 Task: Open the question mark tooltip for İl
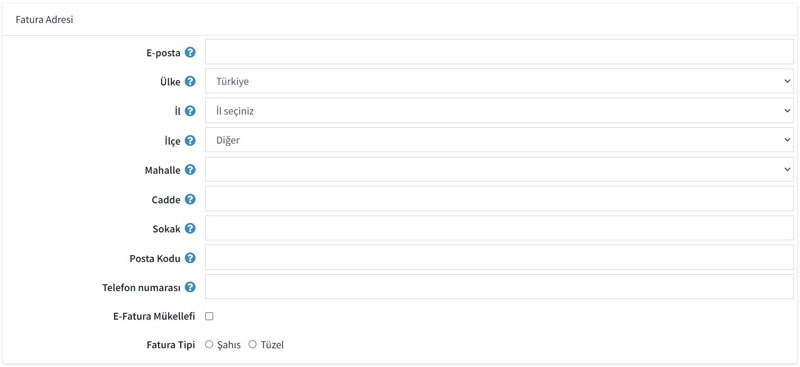coord(190,111)
